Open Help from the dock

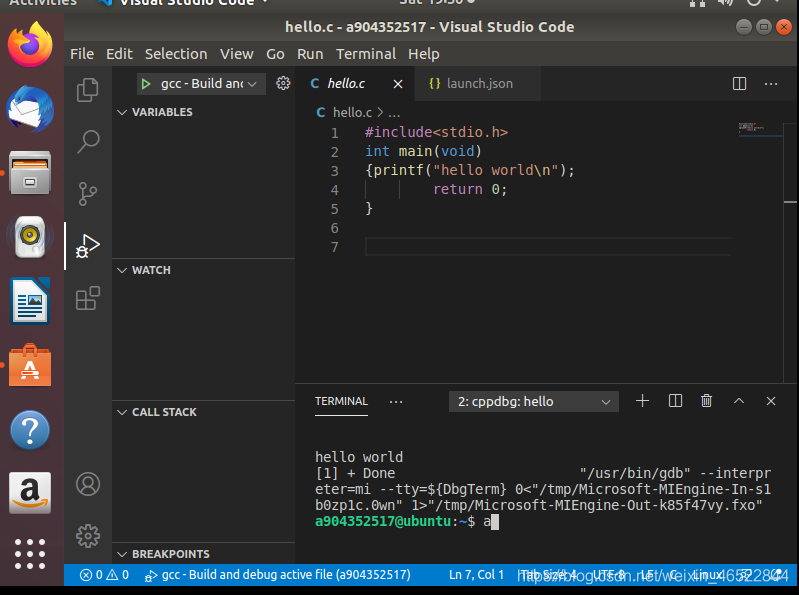tap(30, 430)
